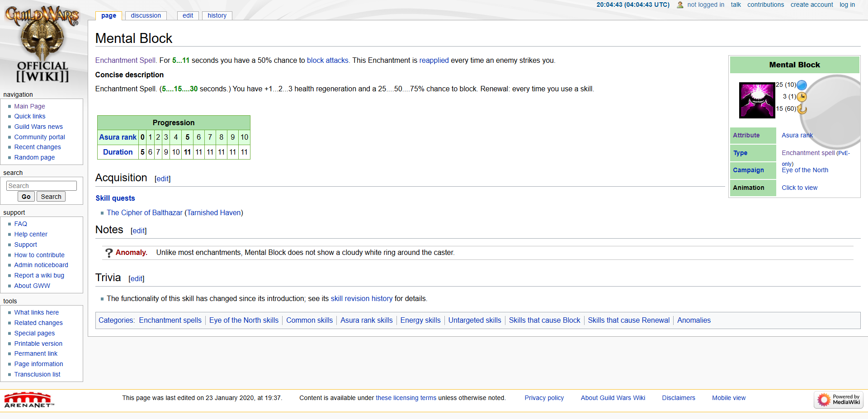868x419 pixels.
Task: Click the blue energy cost icon
Action: tap(802, 85)
